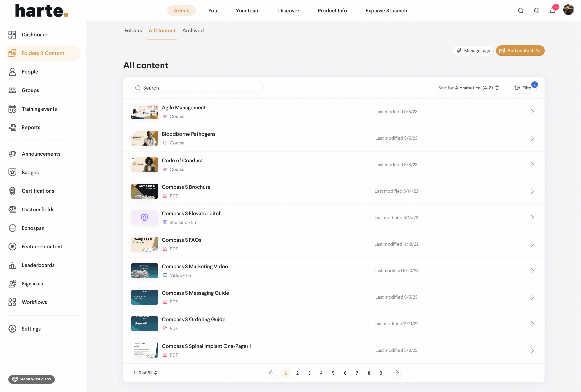Click the Manage tags button
The image size is (581, 392).
(473, 51)
